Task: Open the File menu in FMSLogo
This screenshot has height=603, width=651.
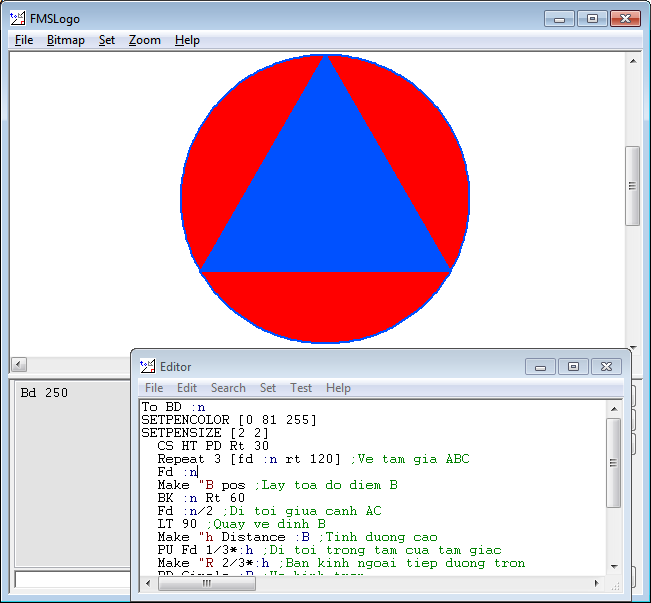Action: (x=24, y=40)
